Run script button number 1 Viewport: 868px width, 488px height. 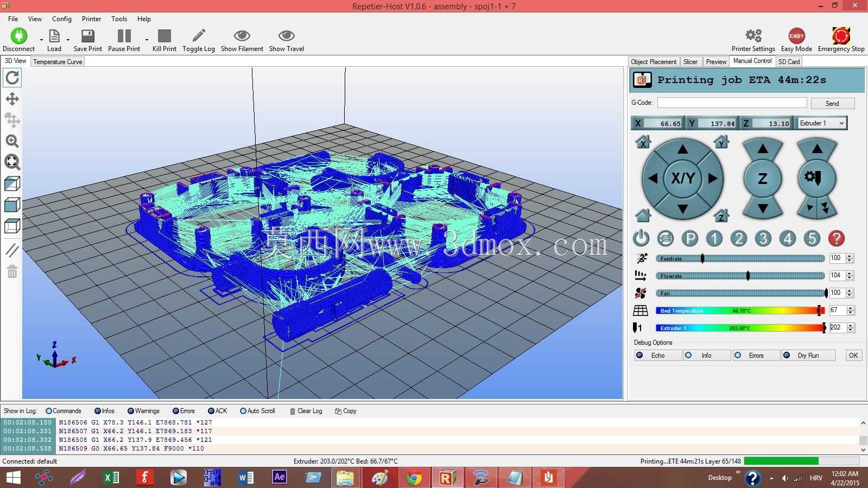coord(714,238)
